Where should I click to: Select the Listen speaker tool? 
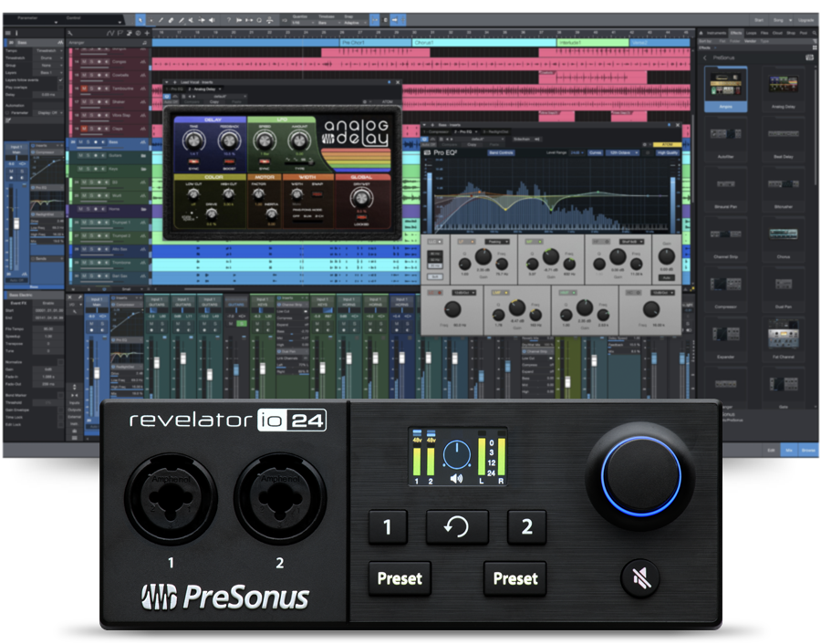(x=212, y=20)
